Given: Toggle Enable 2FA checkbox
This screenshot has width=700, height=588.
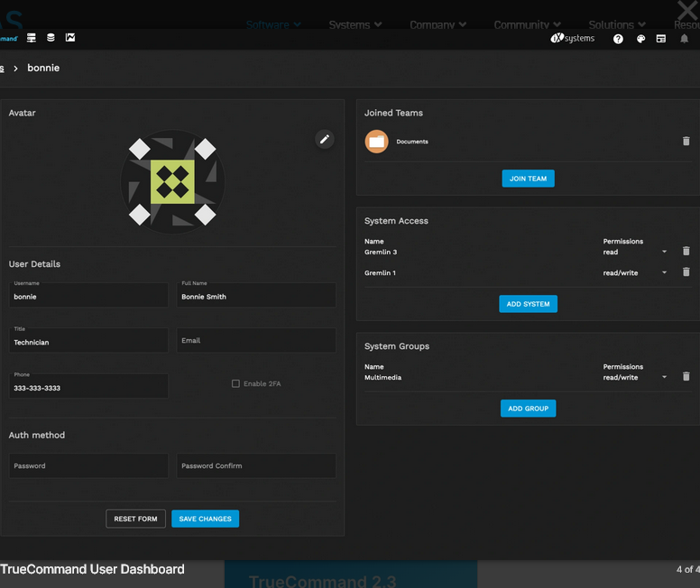Looking at the screenshot, I should [x=235, y=383].
